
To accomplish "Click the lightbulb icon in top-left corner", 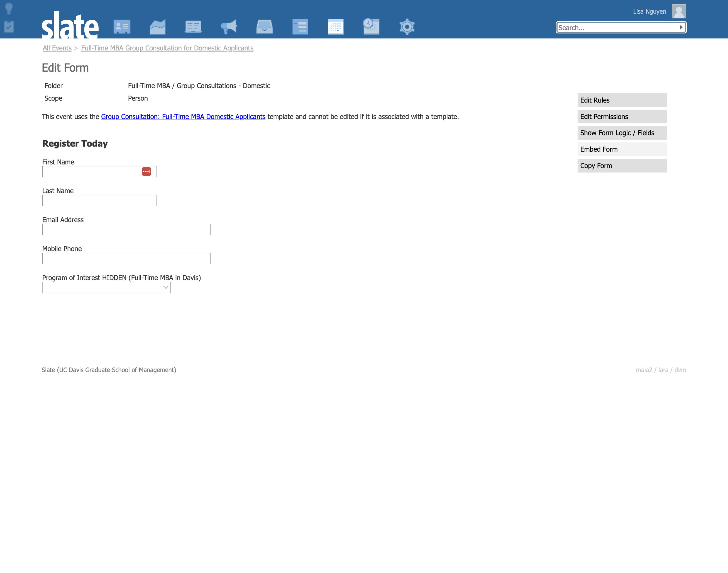I will [9, 9].
